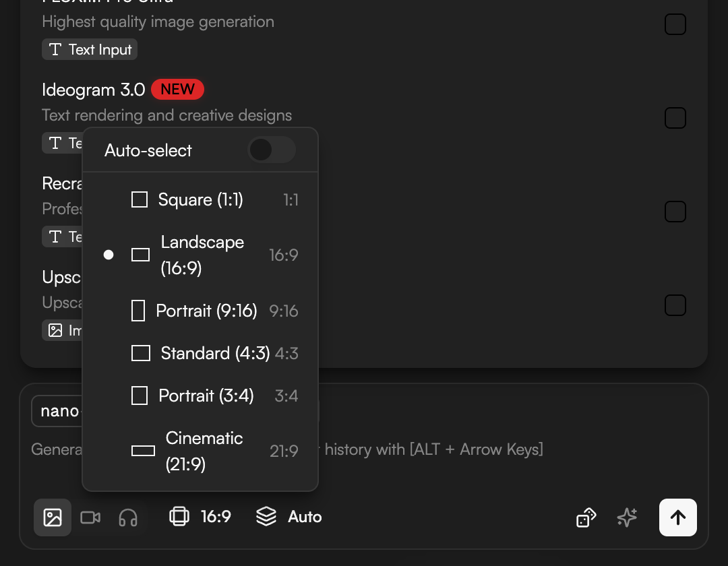Check the Upscale model checkbox
This screenshot has height=566, width=728.
pyautogui.click(x=675, y=305)
